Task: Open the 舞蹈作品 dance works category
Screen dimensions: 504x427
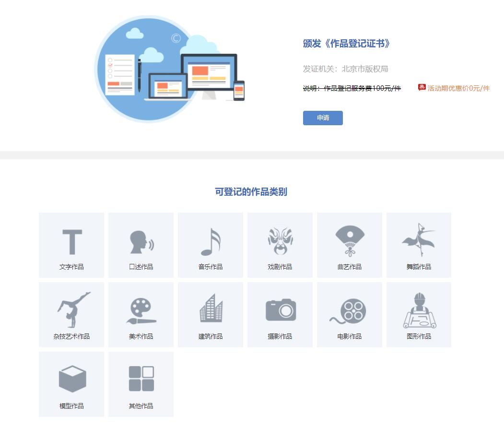Action: point(419,245)
